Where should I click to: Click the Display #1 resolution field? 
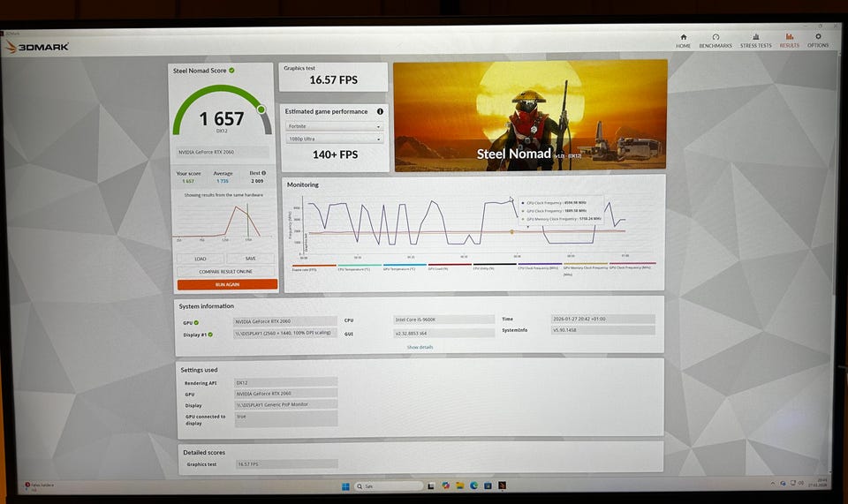pyautogui.click(x=285, y=334)
